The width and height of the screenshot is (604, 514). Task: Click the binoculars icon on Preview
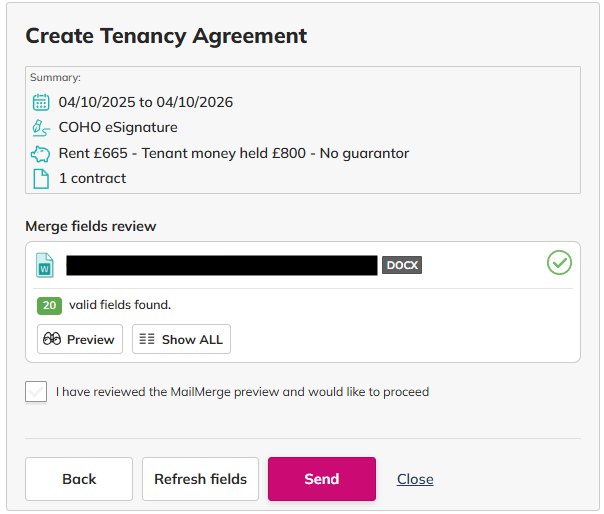[x=52, y=339]
